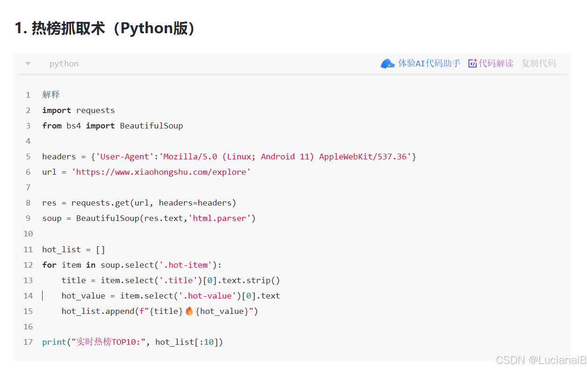The image size is (588, 370).
Task: Open 代码解读 code explanation text
Action: [496, 64]
